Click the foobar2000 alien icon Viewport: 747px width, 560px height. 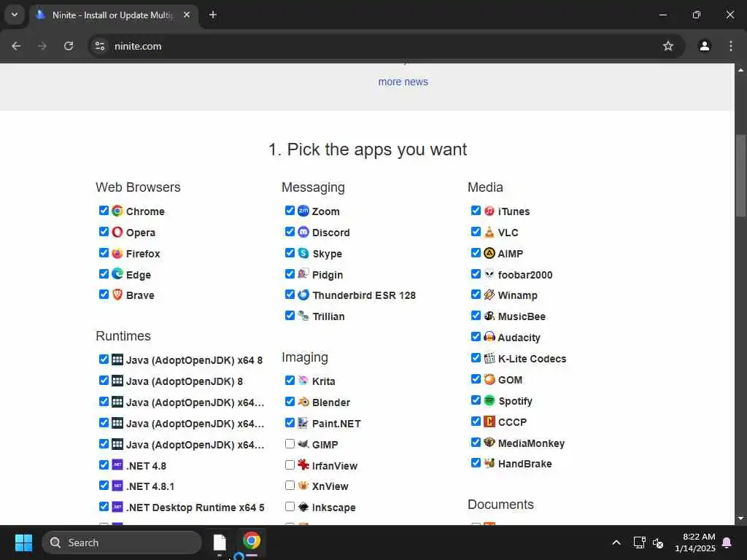[x=489, y=274]
